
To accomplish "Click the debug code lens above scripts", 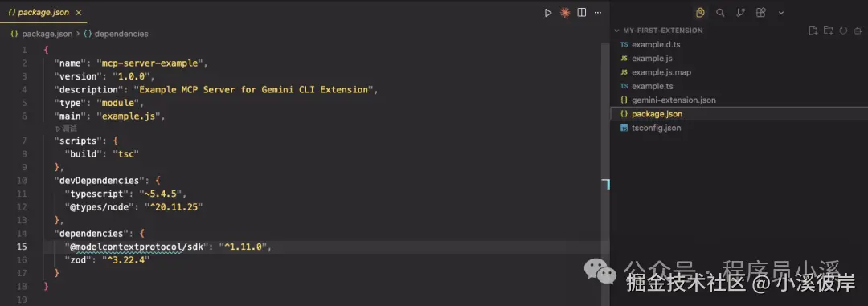I will pos(67,129).
